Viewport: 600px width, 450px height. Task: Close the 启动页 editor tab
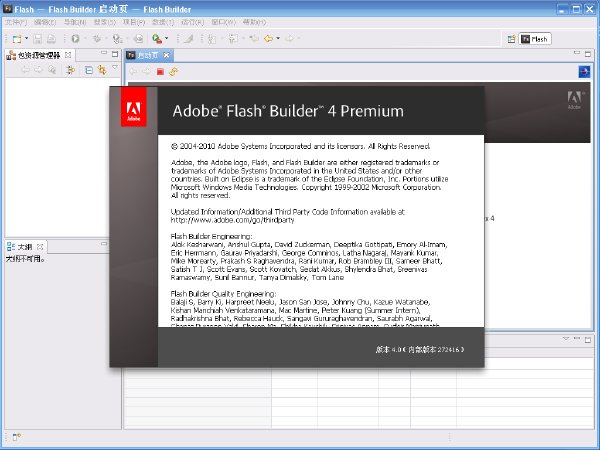166,55
